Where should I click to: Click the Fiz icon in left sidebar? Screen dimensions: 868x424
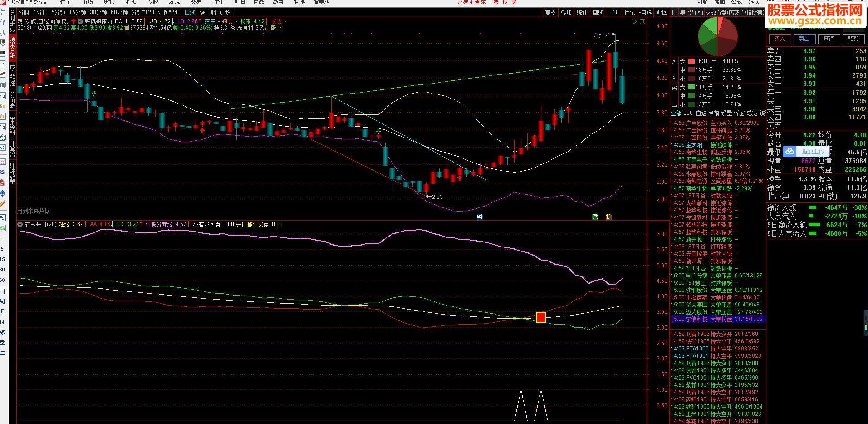tap(4, 127)
